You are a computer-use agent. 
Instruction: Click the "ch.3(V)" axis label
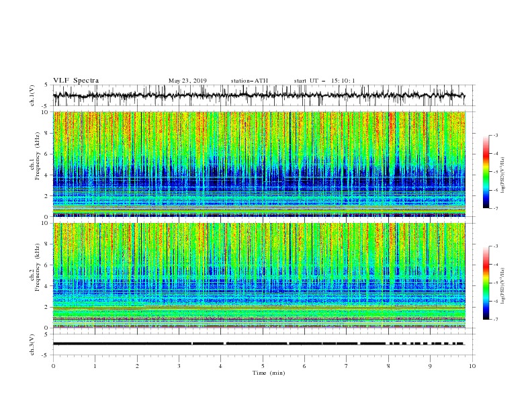pos(32,345)
